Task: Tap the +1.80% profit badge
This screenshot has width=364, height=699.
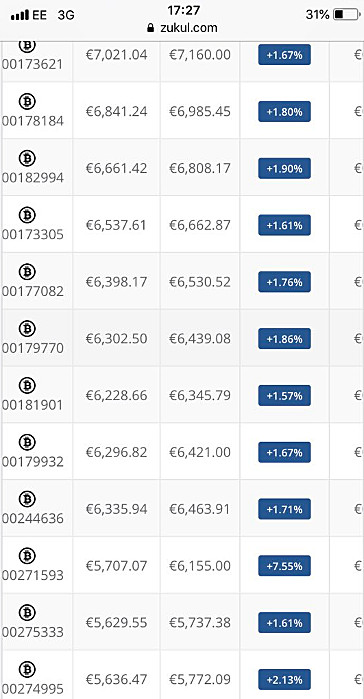Action: [x=284, y=112]
